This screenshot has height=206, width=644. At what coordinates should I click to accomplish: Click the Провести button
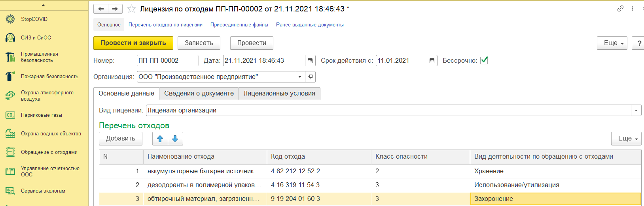[x=252, y=43]
